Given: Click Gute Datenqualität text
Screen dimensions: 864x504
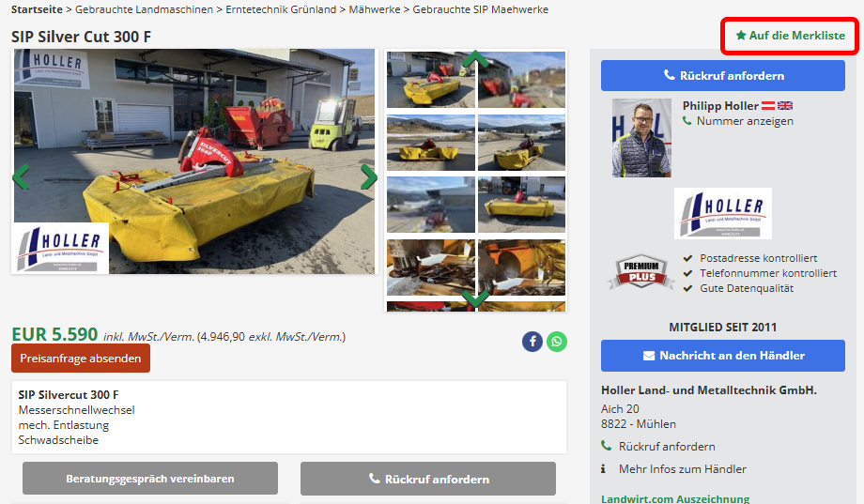Looking at the screenshot, I should (747, 288).
